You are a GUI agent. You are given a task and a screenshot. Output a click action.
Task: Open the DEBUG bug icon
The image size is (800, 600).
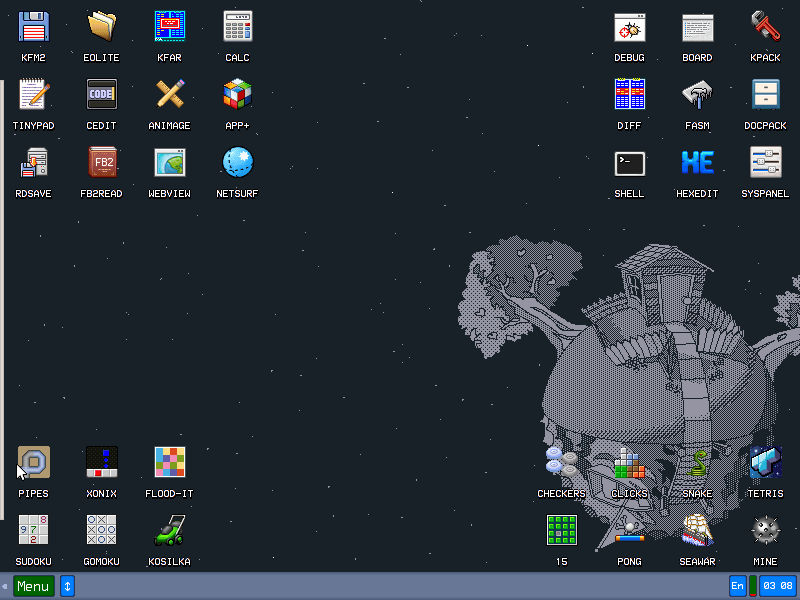630,27
